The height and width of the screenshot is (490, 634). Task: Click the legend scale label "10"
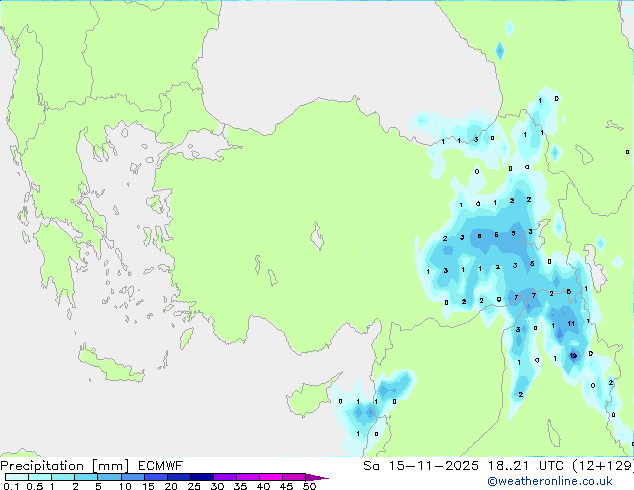pyautogui.click(x=125, y=486)
